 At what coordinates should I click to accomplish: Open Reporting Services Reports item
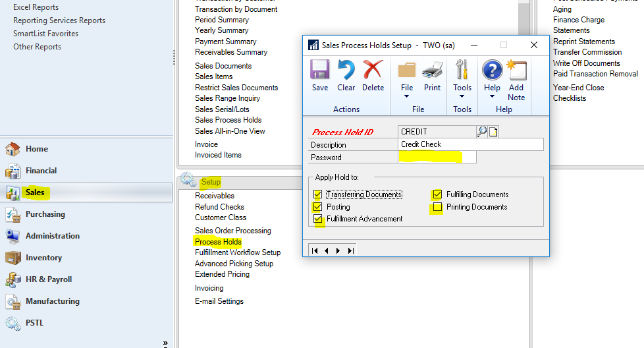click(59, 20)
